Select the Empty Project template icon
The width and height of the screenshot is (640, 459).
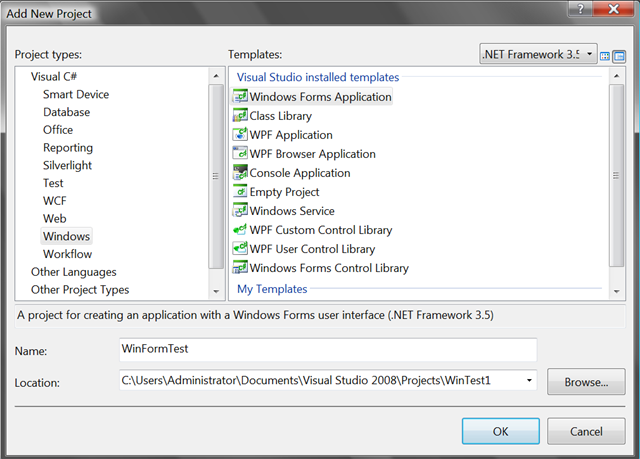[x=240, y=192]
